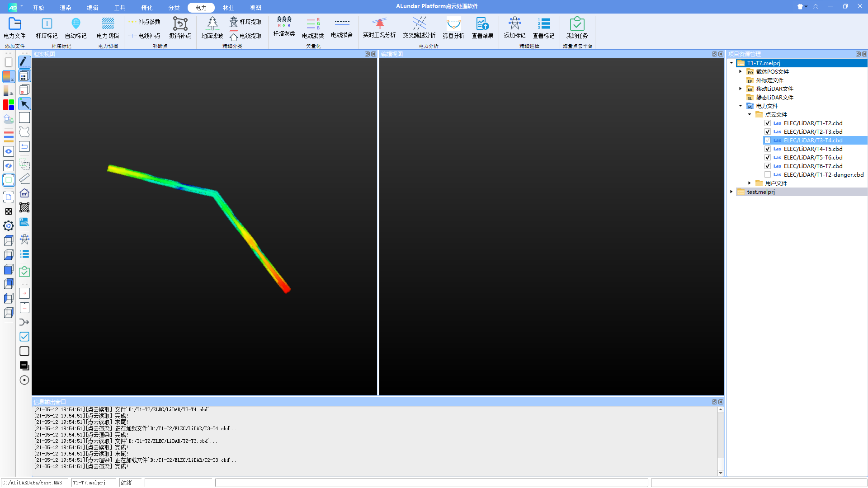
Task: Expand the test.melprj project node
Action: (x=731, y=192)
